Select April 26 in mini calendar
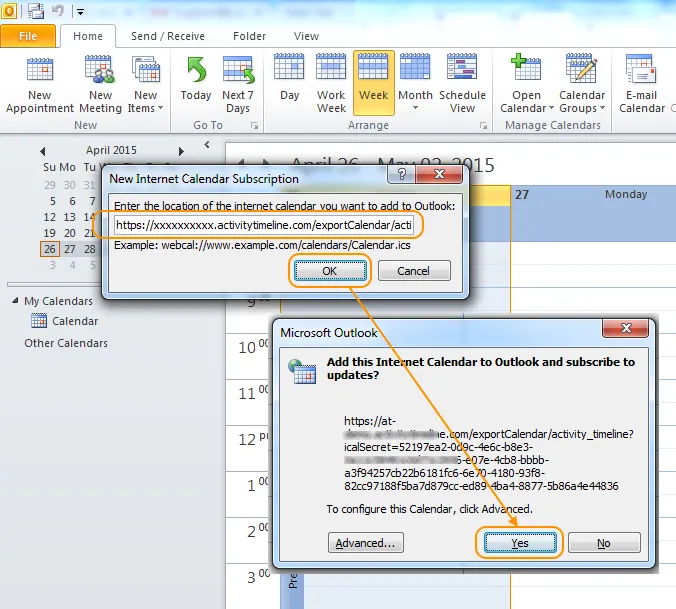This screenshot has width=676, height=609. coord(50,249)
